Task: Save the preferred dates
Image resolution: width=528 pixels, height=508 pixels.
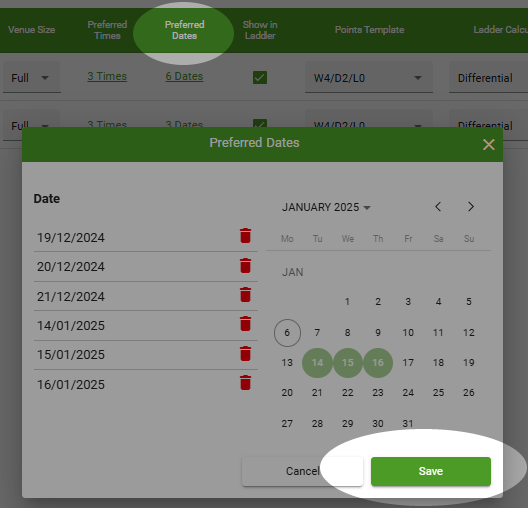Action: [431, 471]
